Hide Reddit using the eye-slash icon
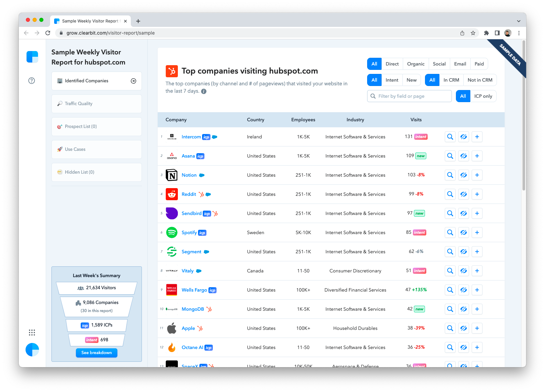 click(464, 194)
